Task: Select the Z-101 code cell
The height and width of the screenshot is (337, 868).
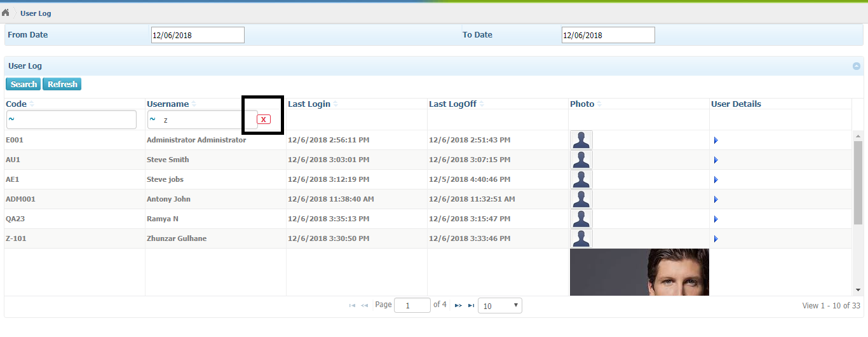Action: point(74,238)
